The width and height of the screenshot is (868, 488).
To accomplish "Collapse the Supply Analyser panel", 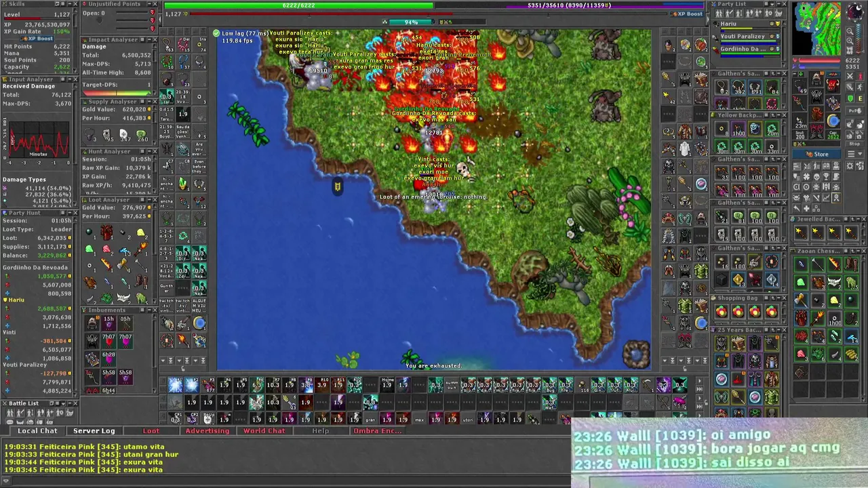I will 149,102.
